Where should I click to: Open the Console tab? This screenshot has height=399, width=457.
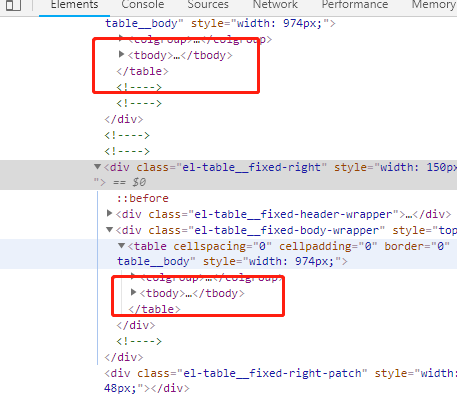click(143, 5)
